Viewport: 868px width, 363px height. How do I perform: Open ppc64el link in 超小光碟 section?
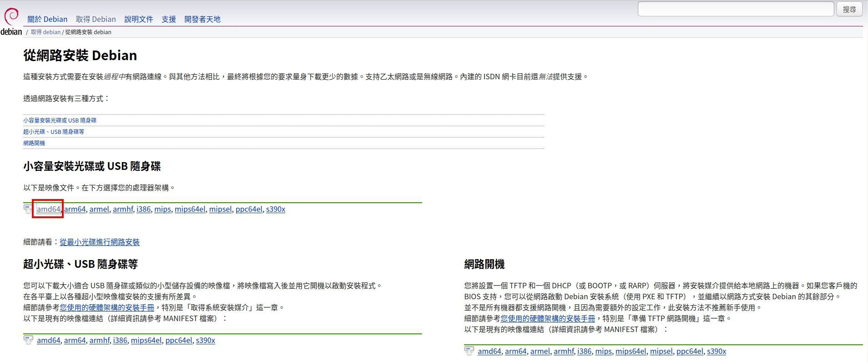[x=179, y=340]
